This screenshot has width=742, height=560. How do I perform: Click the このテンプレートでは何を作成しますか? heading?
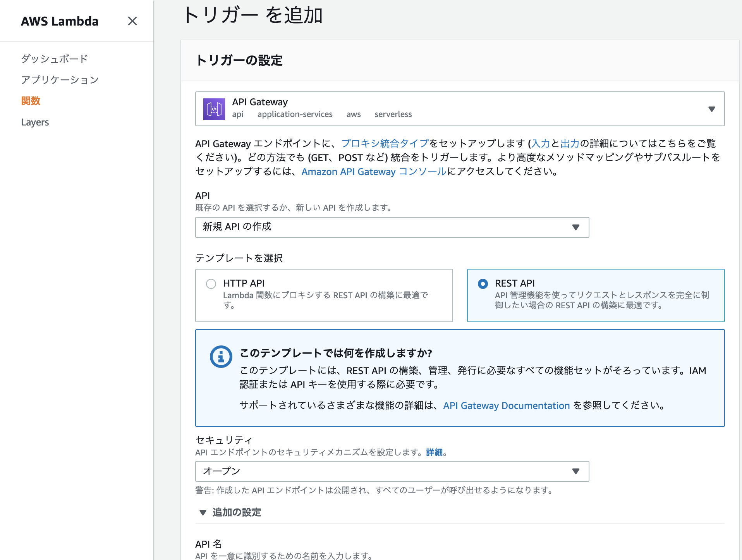click(336, 353)
